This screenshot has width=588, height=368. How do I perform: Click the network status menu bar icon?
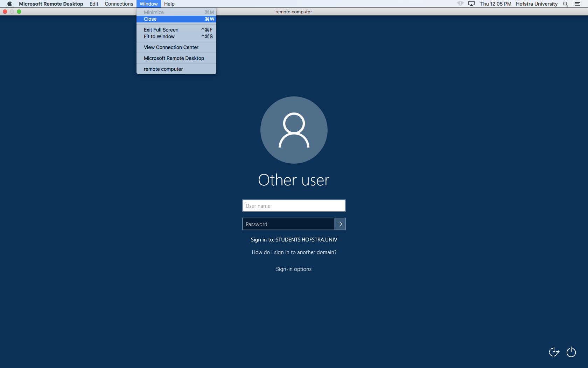[x=460, y=4]
